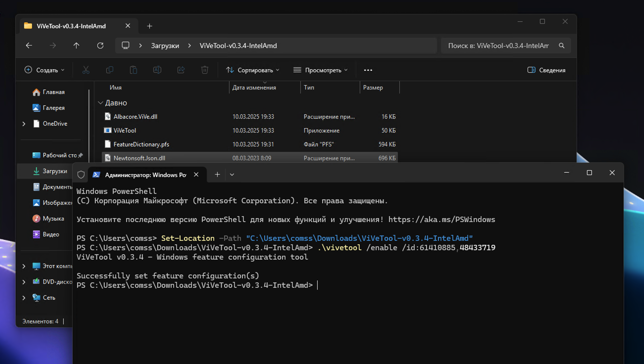Expand the OneDrive tree node
Screen dimensions: 644x364
click(24, 124)
